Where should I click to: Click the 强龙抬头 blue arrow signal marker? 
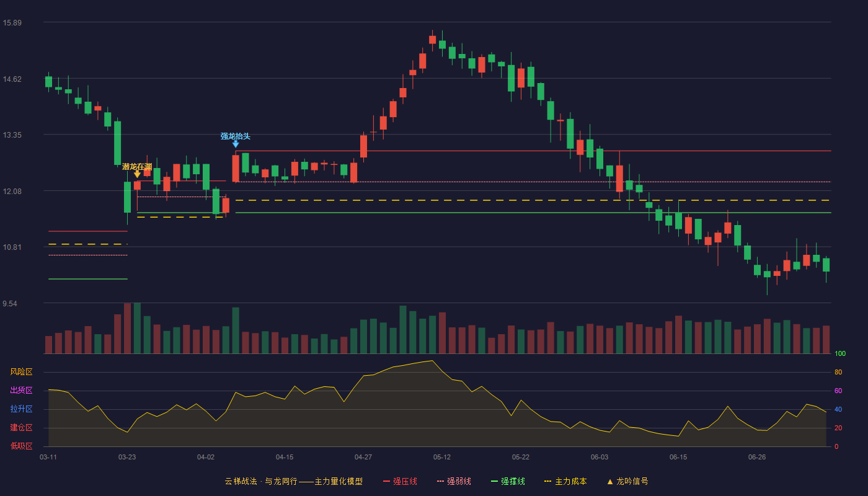pyautogui.click(x=236, y=144)
